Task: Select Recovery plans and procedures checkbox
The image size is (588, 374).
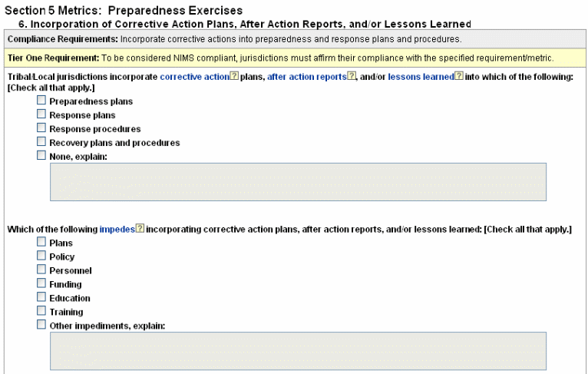Action: point(41,142)
